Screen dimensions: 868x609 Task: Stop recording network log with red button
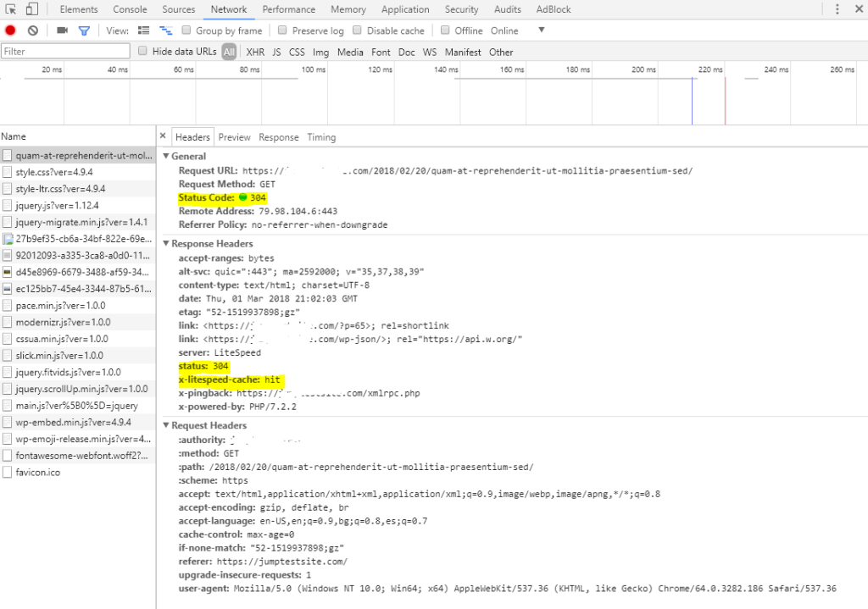(x=10, y=30)
